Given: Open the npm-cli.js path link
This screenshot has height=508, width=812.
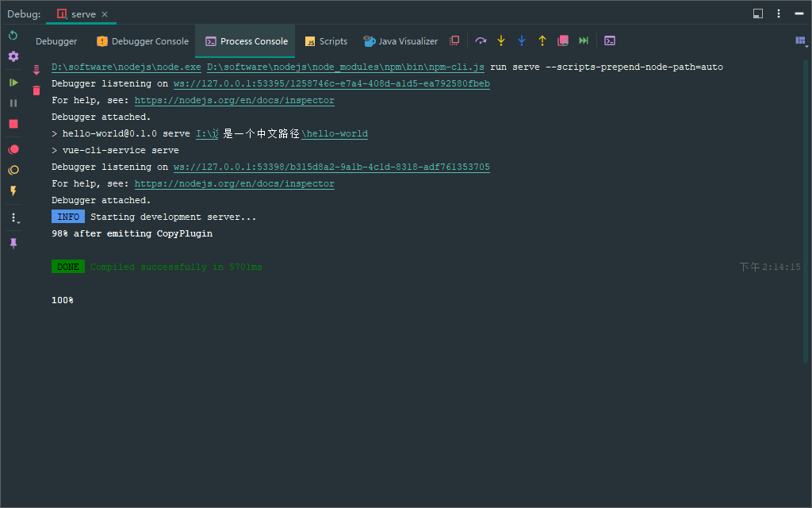Looking at the screenshot, I should pos(346,67).
